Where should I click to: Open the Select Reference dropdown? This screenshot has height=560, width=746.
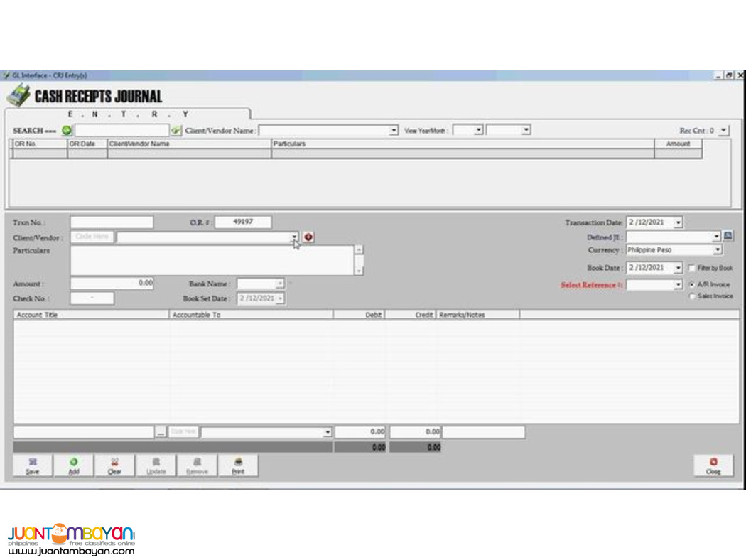(x=678, y=284)
